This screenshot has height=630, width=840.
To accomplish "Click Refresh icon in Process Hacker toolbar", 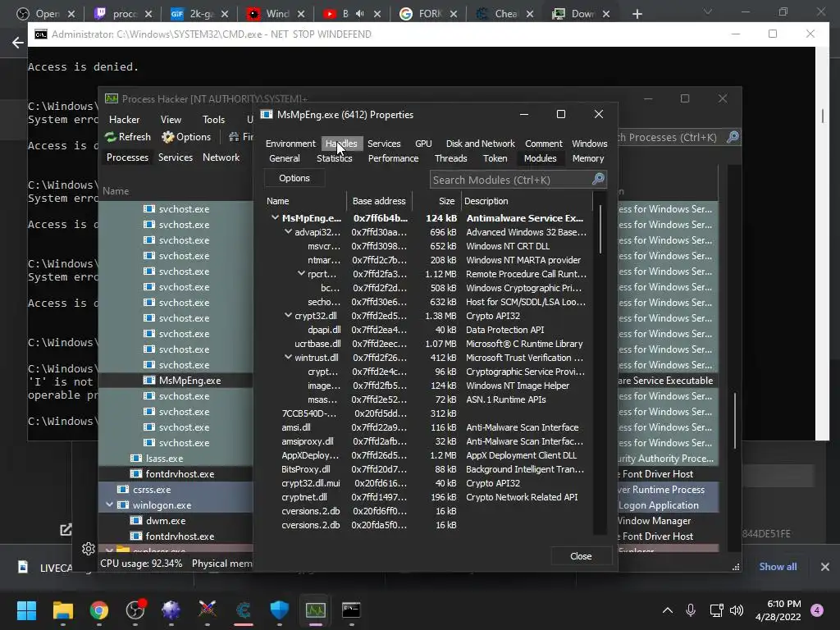I will tap(111, 137).
